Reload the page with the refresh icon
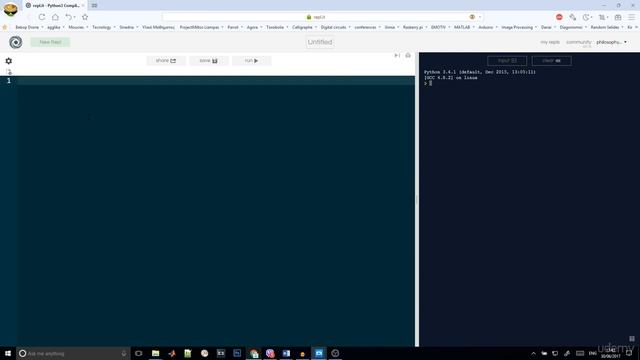The image size is (640, 360). [x=42, y=17]
